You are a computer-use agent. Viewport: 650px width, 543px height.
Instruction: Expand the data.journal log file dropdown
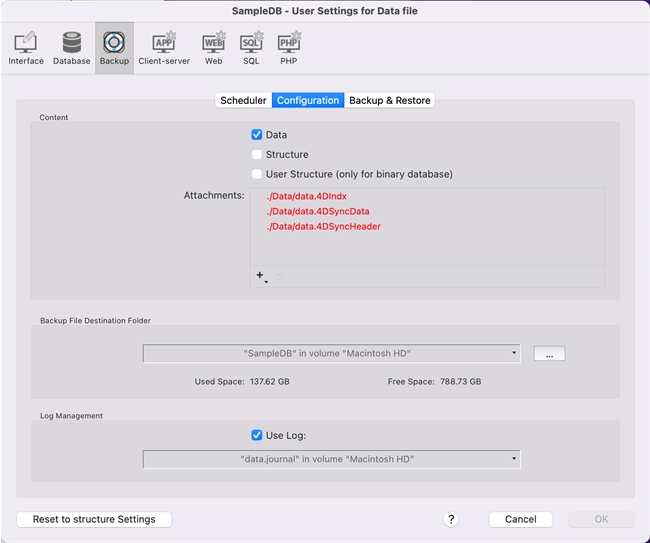(x=332, y=459)
